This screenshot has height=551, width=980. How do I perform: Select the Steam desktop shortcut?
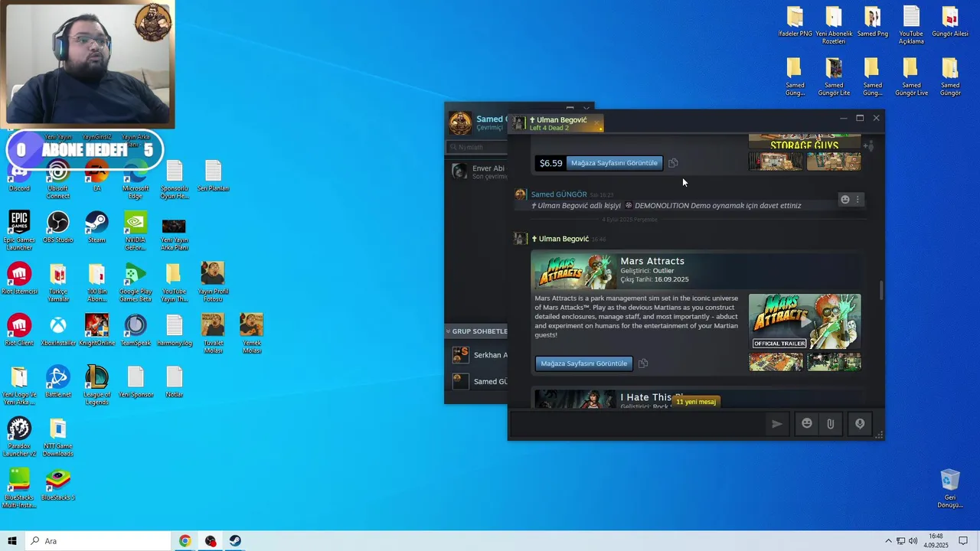click(96, 227)
